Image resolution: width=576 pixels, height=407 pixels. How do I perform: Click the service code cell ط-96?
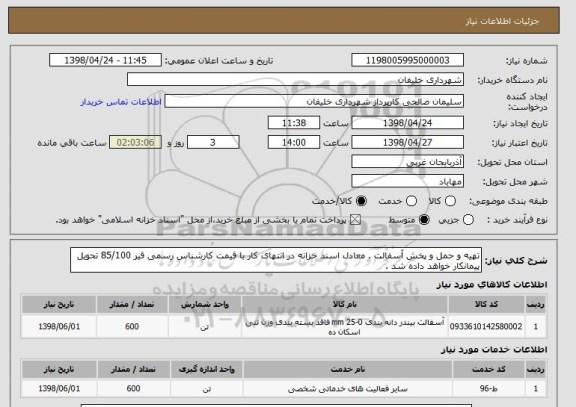(489, 388)
